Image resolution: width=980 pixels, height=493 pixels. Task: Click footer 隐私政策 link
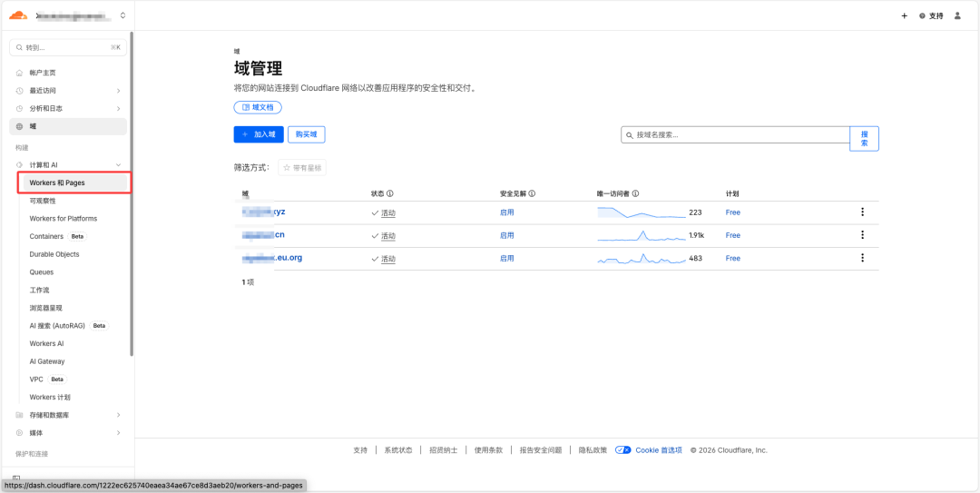(x=593, y=449)
